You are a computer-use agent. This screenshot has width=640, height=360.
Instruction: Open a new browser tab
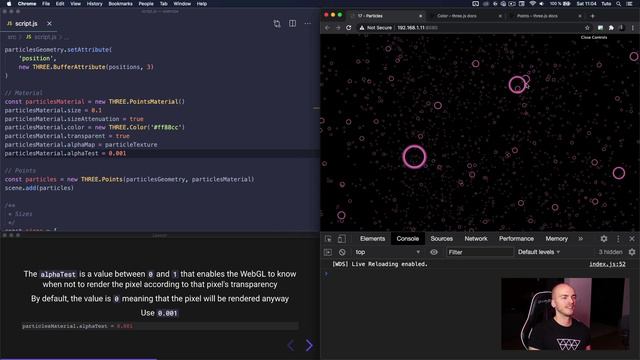pos(592,16)
